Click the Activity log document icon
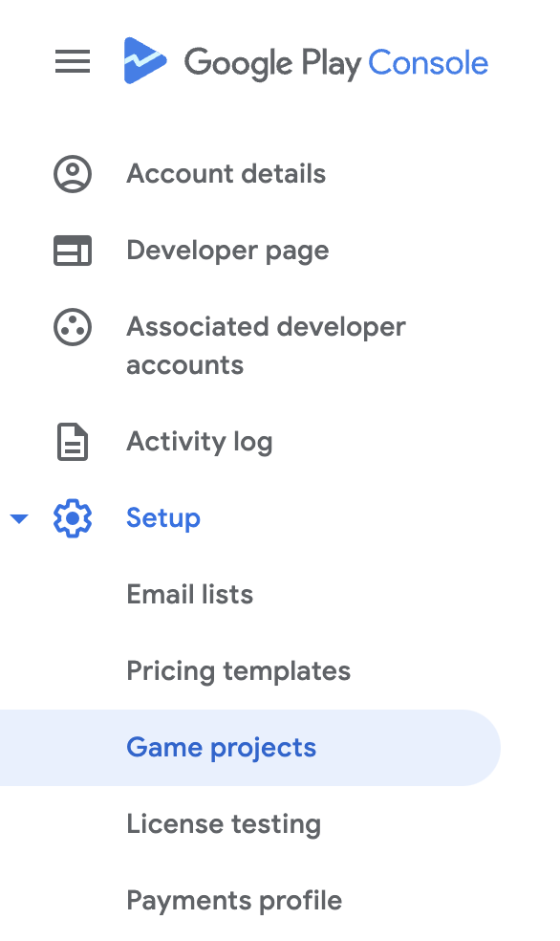560x941 pixels. pyautogui.click(x=73, y=442)
